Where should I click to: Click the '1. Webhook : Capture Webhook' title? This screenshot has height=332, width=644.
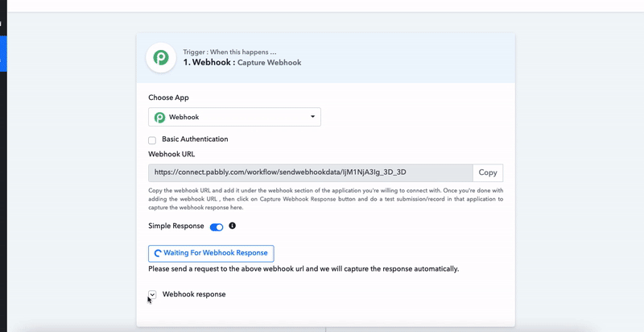coord(242,63)
